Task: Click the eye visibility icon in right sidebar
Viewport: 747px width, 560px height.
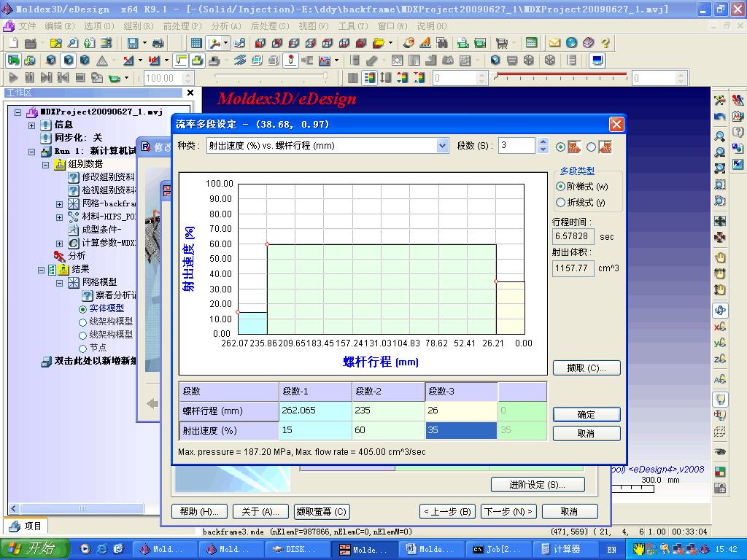Action: [x=720, y=451]
